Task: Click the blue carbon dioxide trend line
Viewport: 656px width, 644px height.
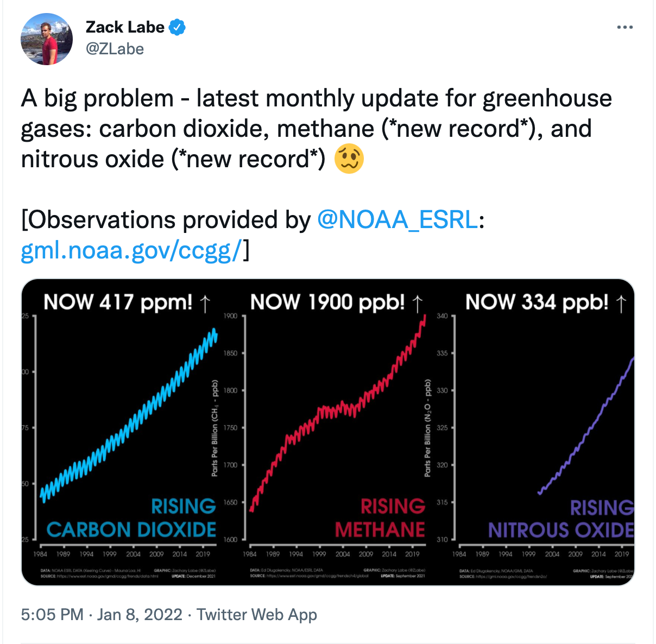Action: (130, 424)
